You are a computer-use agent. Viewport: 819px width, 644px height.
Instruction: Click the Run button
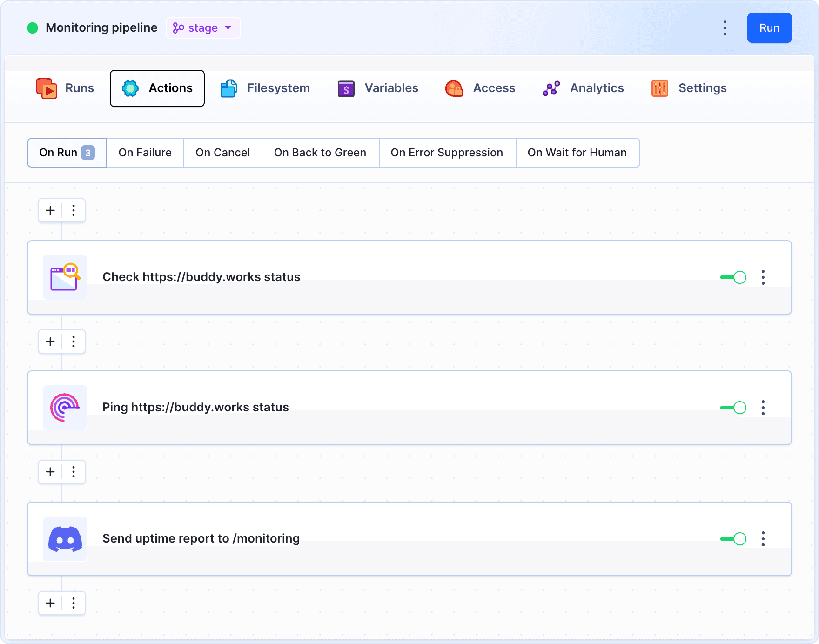point(769,28)
